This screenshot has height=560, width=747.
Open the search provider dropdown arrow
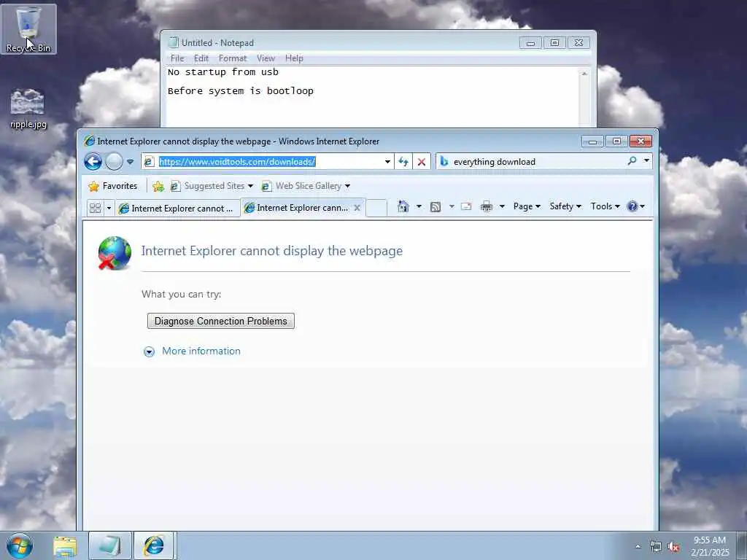pos(646,161)
